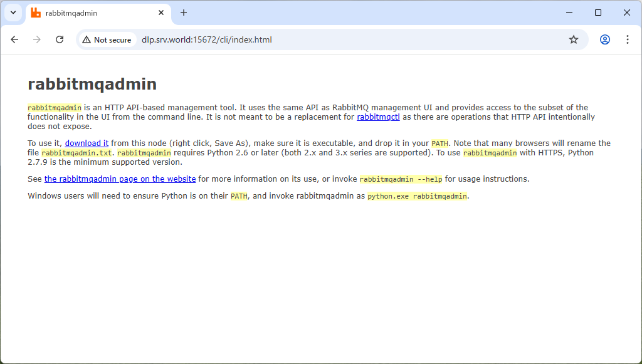Screen dimensions: 642x364
Task: Minimize the browser window
Action: pyautogui.click(x=569, y=13)
